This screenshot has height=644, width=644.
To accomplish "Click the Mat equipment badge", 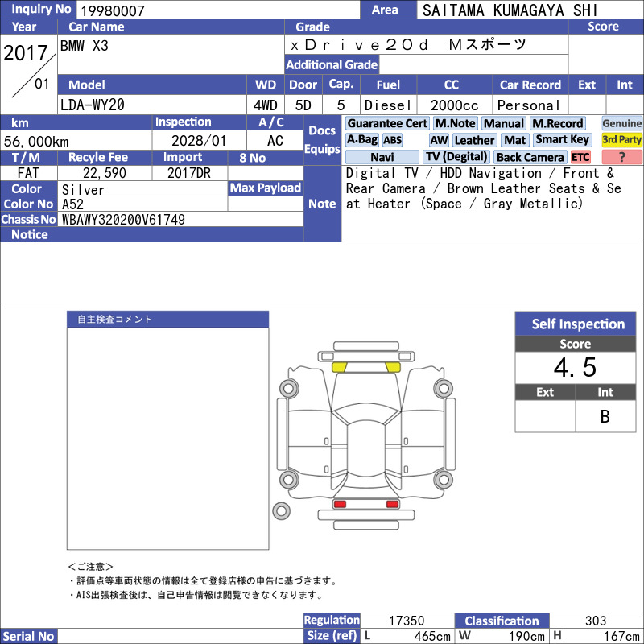I will tap(514, 140).
